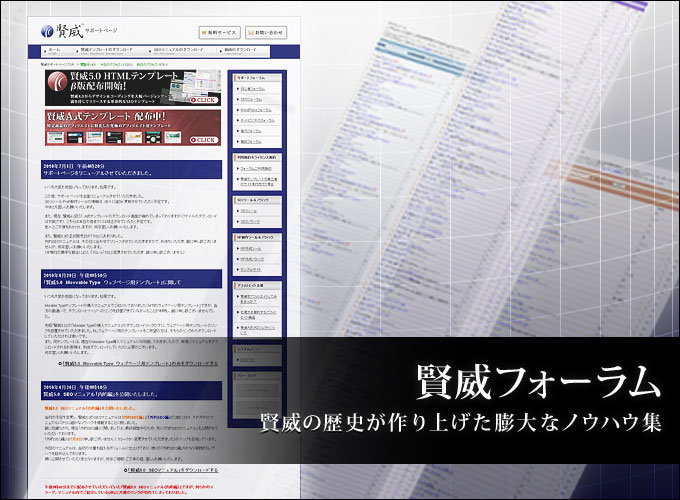This screenshot has width=680, height=500.
Task: Select the first template thumbnail in A式 banner
Action: click(56, 137)
